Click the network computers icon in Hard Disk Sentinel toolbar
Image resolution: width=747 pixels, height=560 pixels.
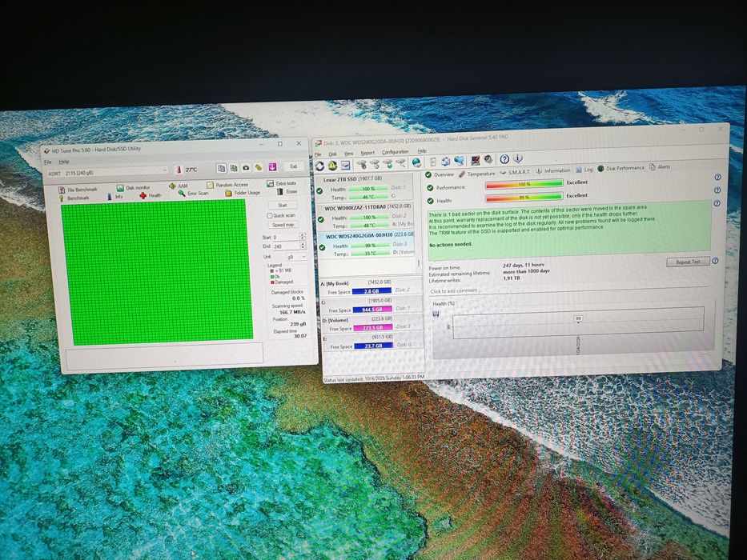click(x=459, y=161)
